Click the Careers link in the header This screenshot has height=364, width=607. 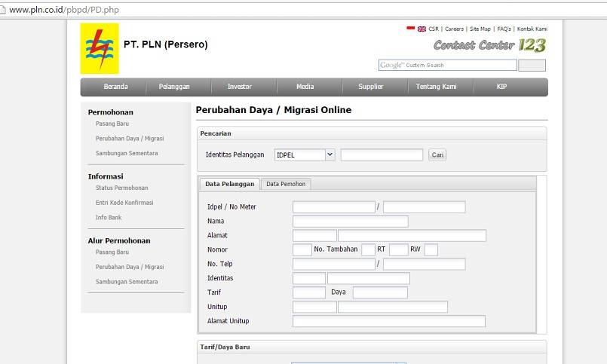coord(454,29)
